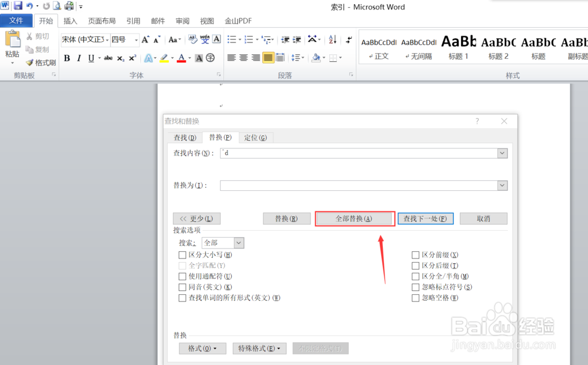The width and height of the screenshot is (588, 365).
Task: Toggle Underline formatting
Action: click(x=91, y=58)
